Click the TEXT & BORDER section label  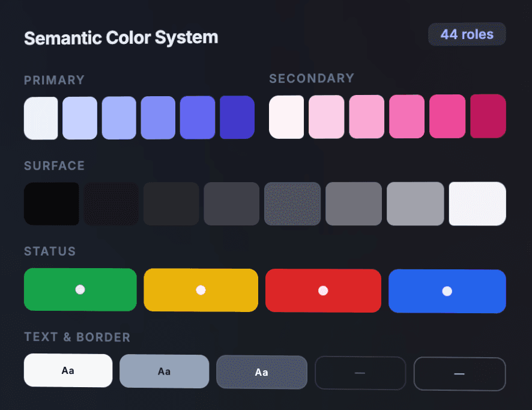77,337
